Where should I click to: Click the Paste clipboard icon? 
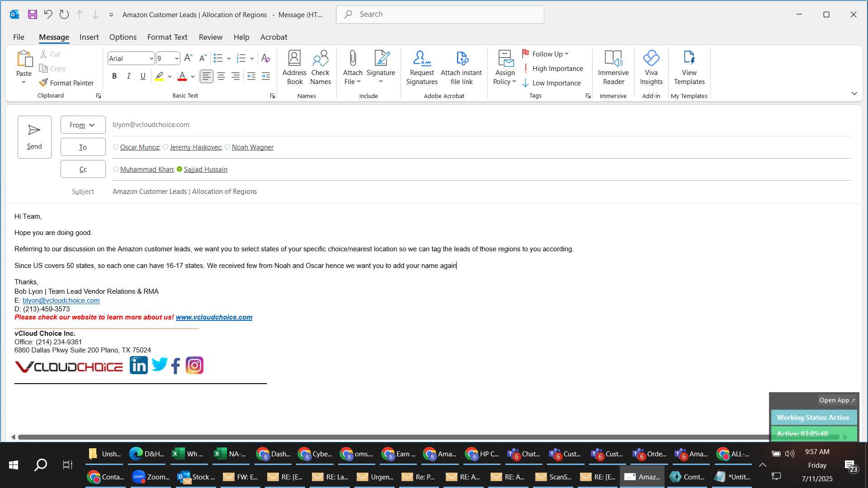click(x=24, y=59)
